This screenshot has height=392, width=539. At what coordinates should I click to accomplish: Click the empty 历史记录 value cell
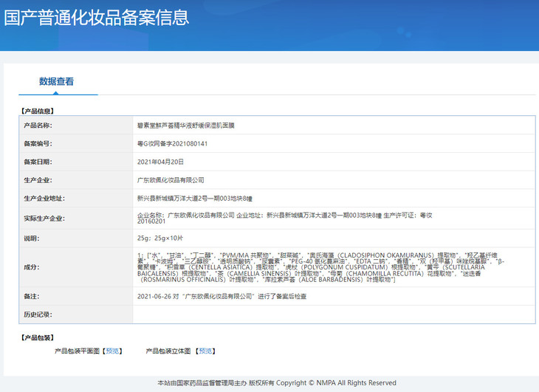[x=332, y=314]
